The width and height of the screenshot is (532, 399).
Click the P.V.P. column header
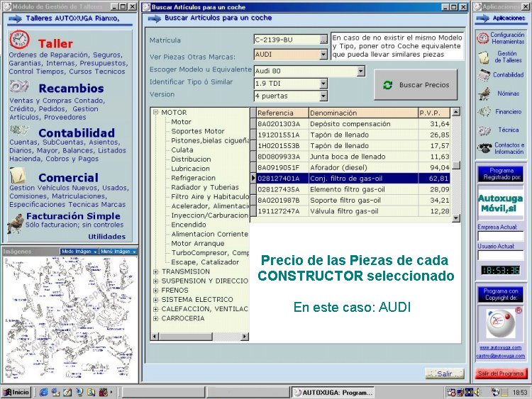tap(434, 113)
